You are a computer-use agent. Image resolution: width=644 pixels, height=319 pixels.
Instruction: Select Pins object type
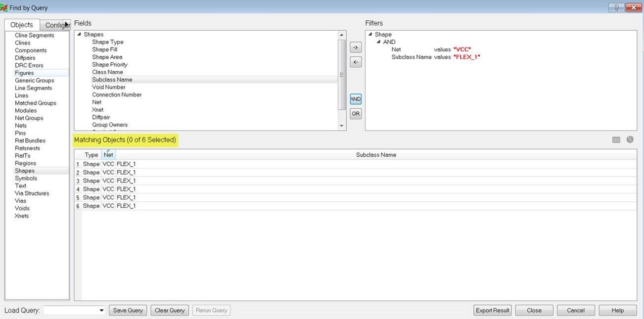tap(20, 133)
